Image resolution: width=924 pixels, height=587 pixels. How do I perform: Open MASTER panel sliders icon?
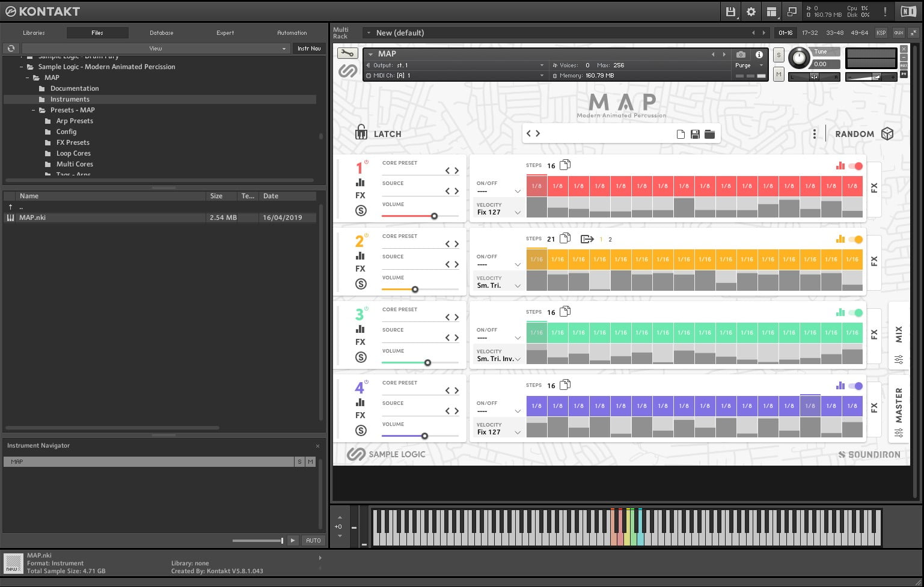(899, 433)
